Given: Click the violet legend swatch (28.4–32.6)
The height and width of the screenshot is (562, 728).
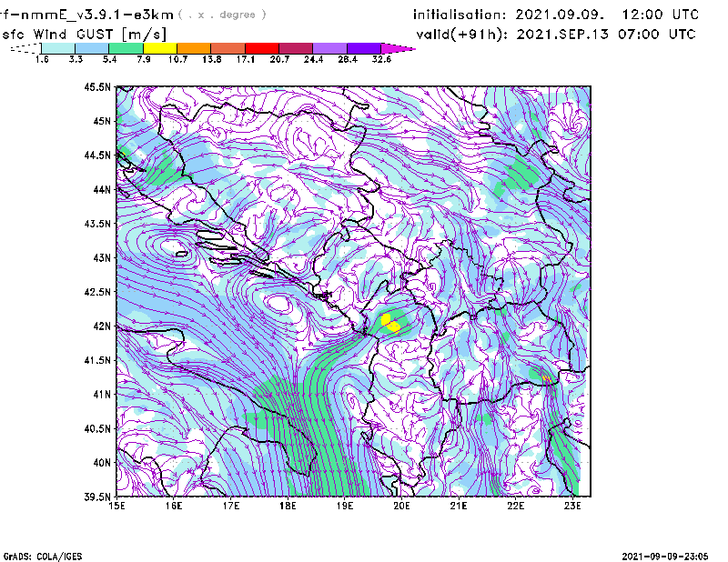Looking at the screenshot, I should [364, 48].
